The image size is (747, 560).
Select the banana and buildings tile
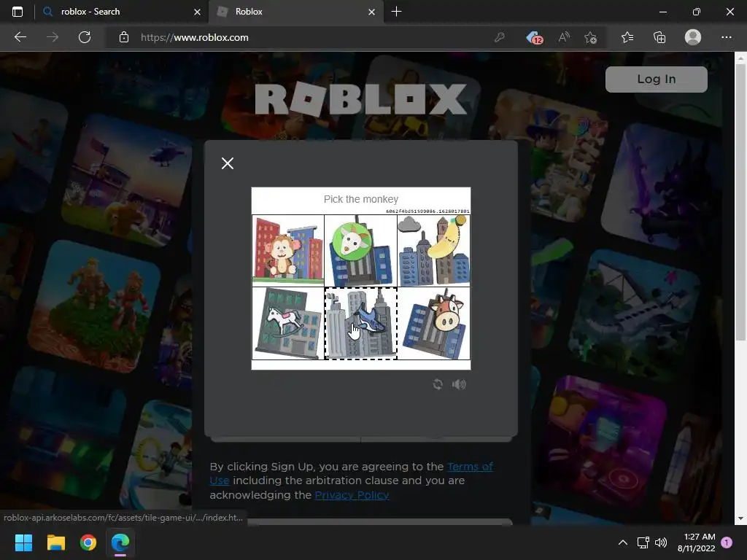point(433,251)
